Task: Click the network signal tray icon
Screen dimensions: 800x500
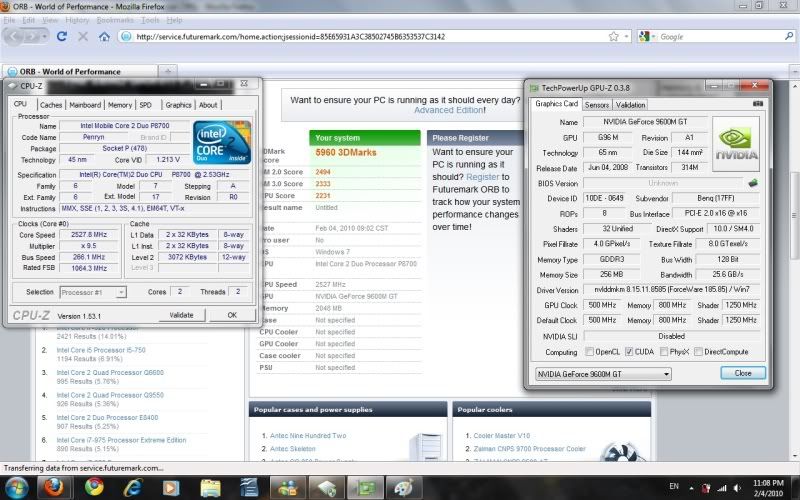Action: [721, 488]
